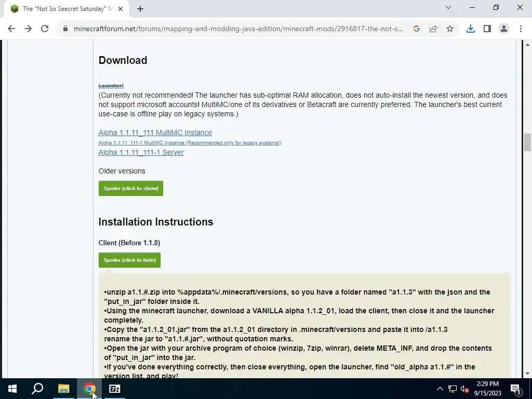Open Chrome downloads panel

tap(471, 29)
